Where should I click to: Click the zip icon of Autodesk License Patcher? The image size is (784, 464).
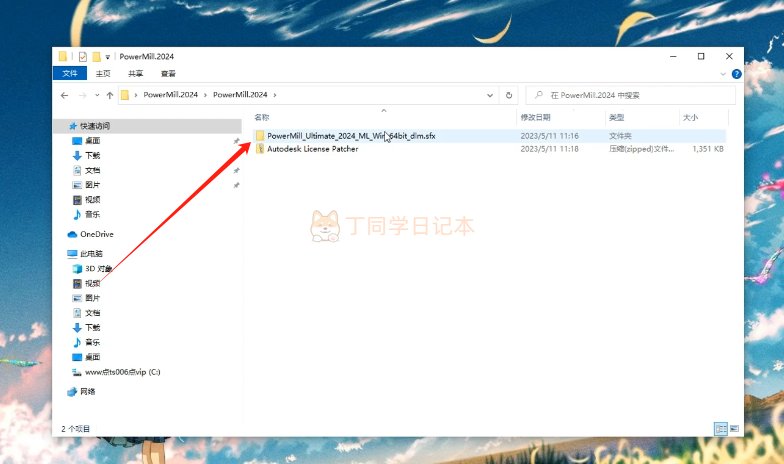pos(260,148)
